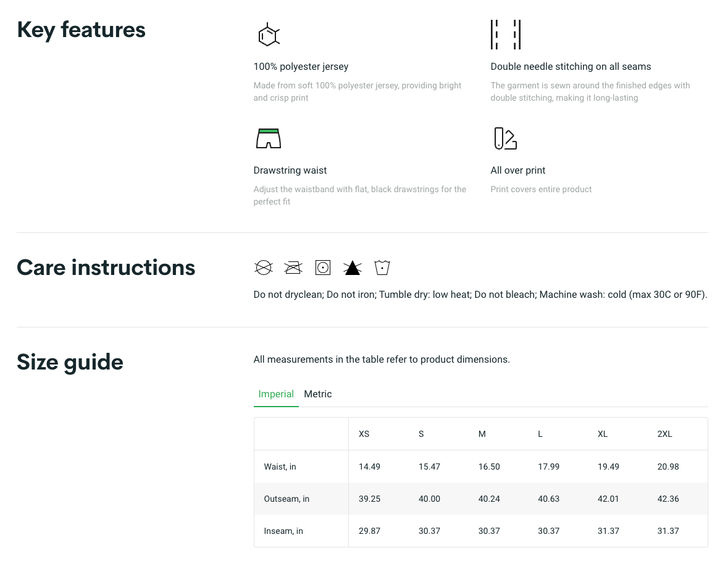Click the drawstring waist shorts icon

click(x=269, y=138)
